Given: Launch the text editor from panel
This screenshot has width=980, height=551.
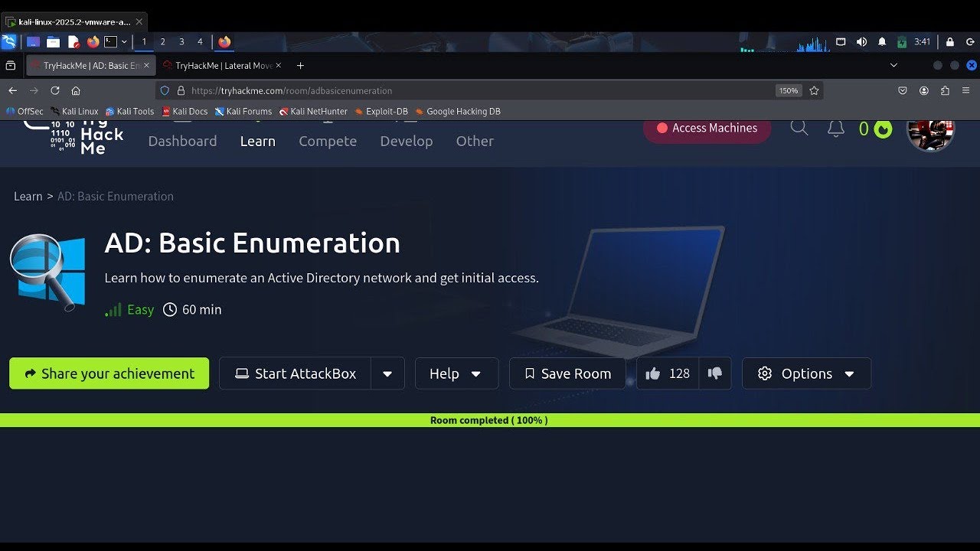Looking at the screenshot, I should (x=73, y=42).
